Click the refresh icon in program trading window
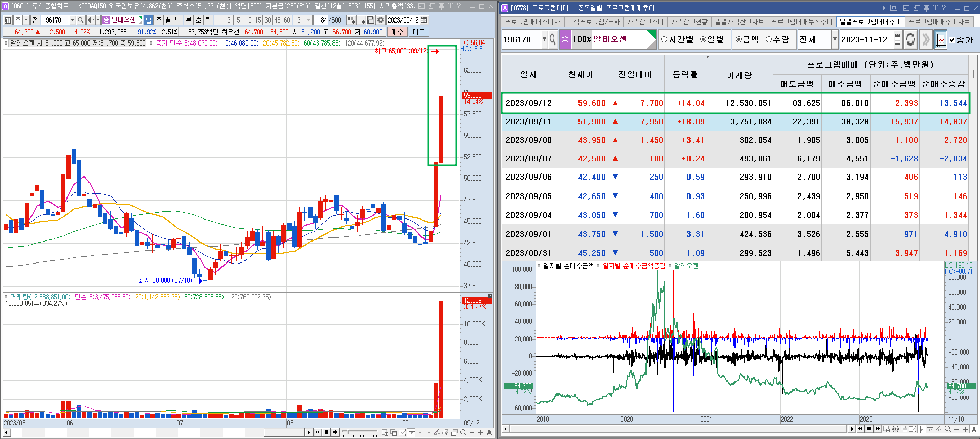The height and width of the screenshot is (439, 980). pos(910,39)
